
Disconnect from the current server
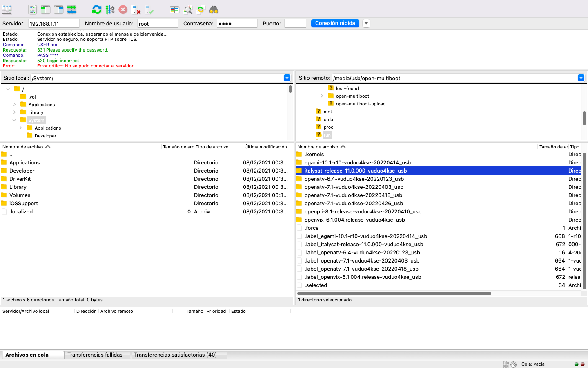pyautogui.click(x=136, y=9)
